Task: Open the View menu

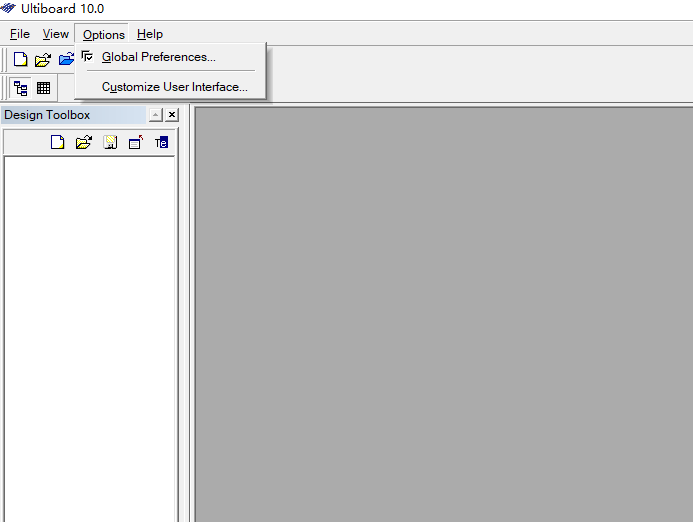Action: pos(55,34)
